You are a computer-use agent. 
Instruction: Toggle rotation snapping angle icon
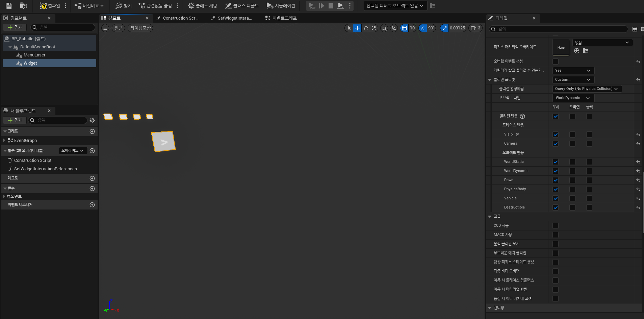(423, 28)
